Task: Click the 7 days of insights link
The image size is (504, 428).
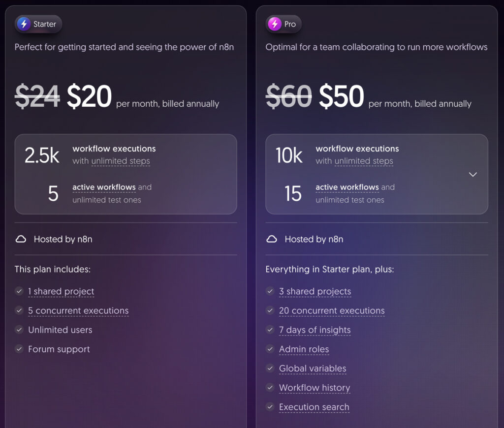Action: point(315,330)
